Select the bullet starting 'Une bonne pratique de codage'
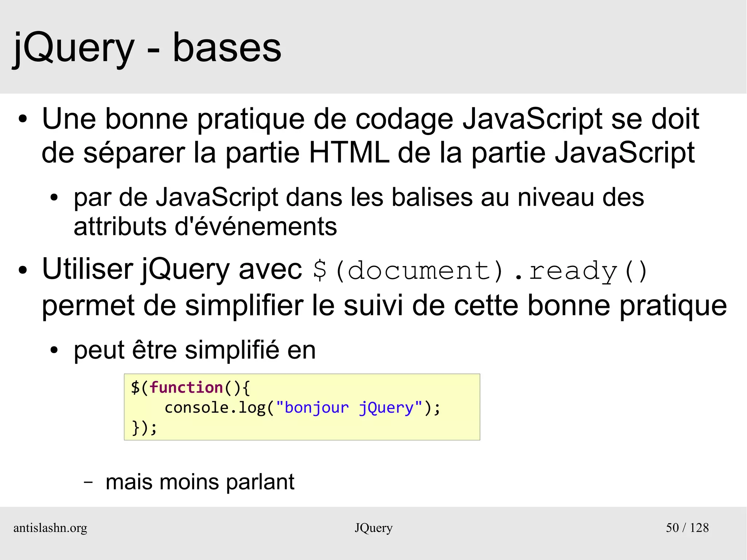This screenshot has height=560, width=747. pyautogui.click(x=370, y=136)
